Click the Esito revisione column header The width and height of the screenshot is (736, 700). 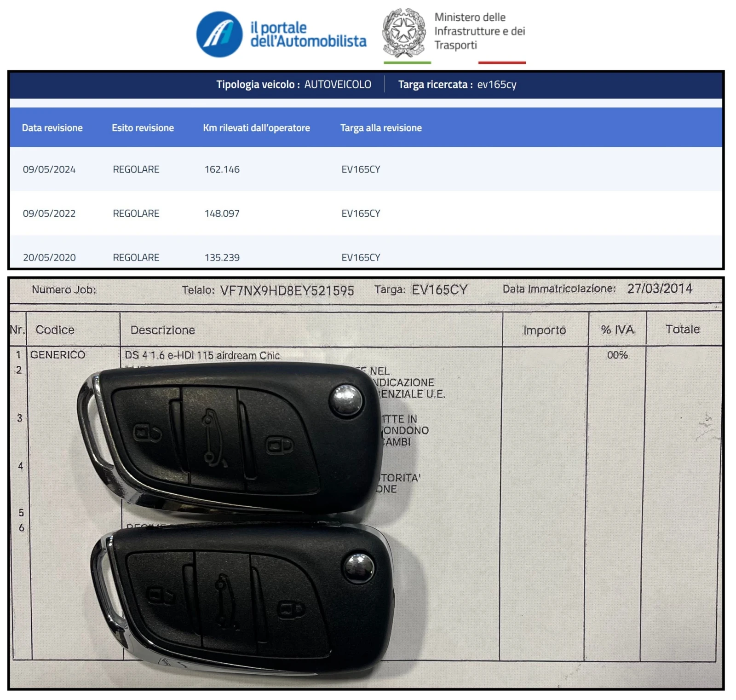pos(143,128)
